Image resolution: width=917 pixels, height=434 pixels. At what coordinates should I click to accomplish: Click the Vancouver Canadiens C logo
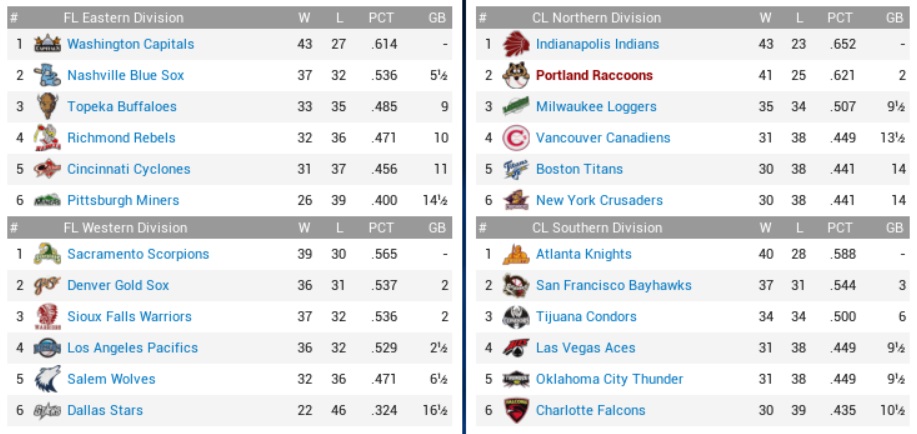pyautogui.click(x=515, y=138)
